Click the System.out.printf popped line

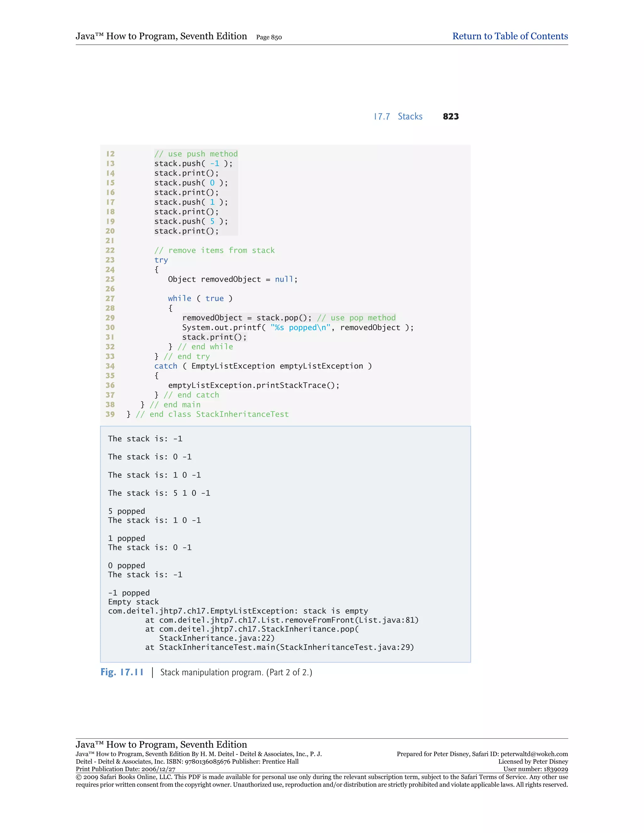point(297,327)
